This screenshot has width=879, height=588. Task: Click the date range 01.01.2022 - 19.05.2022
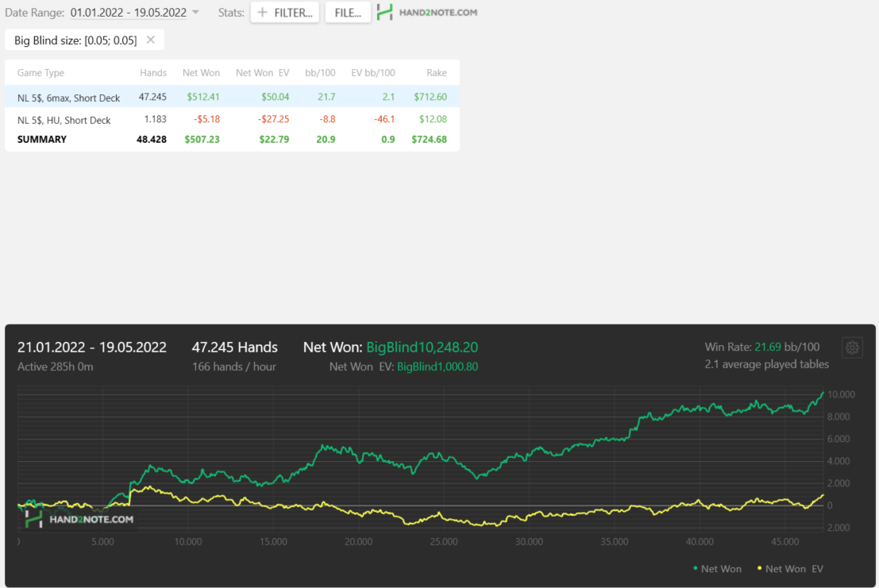[129, 13]
